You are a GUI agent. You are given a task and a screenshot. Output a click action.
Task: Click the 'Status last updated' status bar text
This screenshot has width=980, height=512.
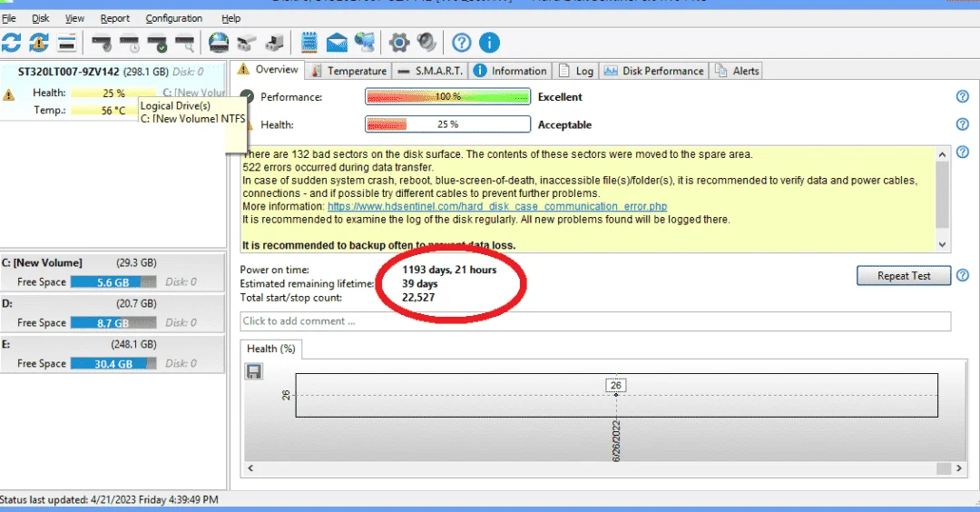[x=110, y=499]
